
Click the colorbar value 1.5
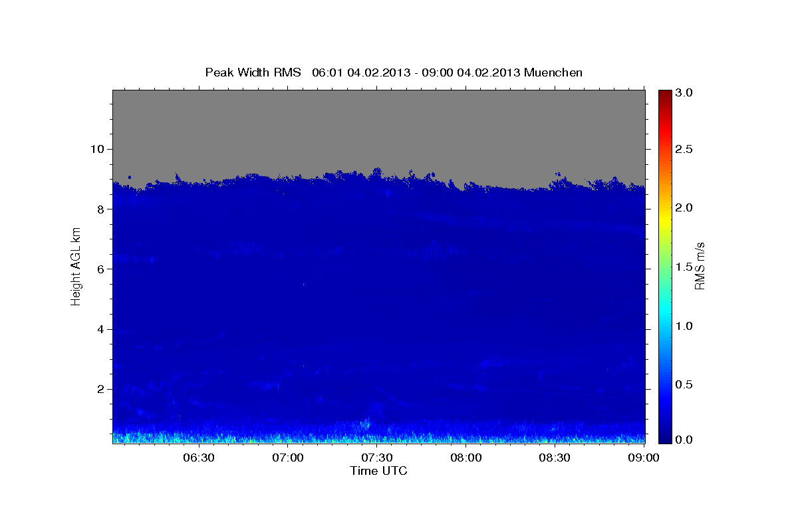tap(684, 267)
